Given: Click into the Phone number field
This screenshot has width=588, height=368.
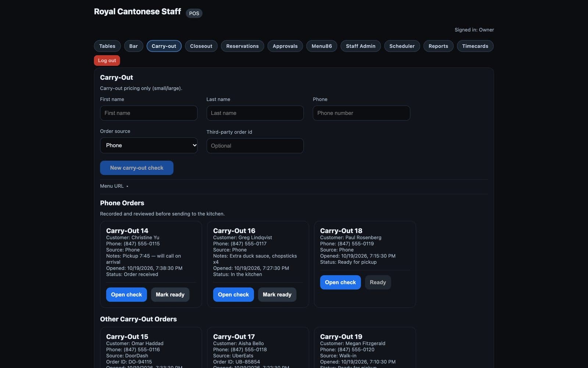Looking at the screenshot, I should tap(361, 113).
